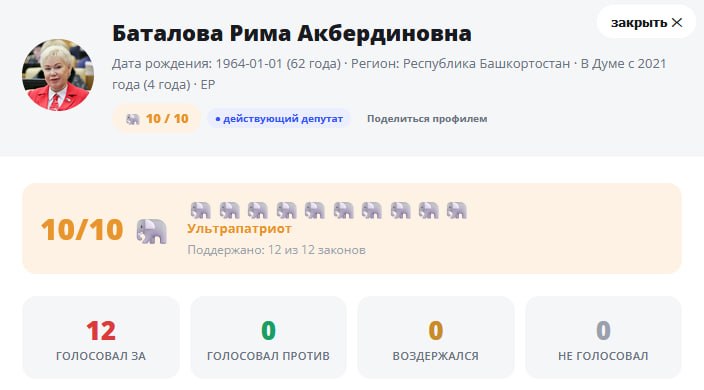The image size is (704, 390).
Task: Click Поделиться профилем link
Action: pyautogui.click(x=427, y=119)
